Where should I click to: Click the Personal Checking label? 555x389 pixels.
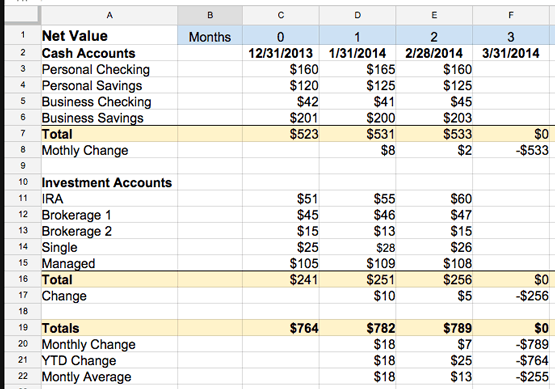coord(96,69)
